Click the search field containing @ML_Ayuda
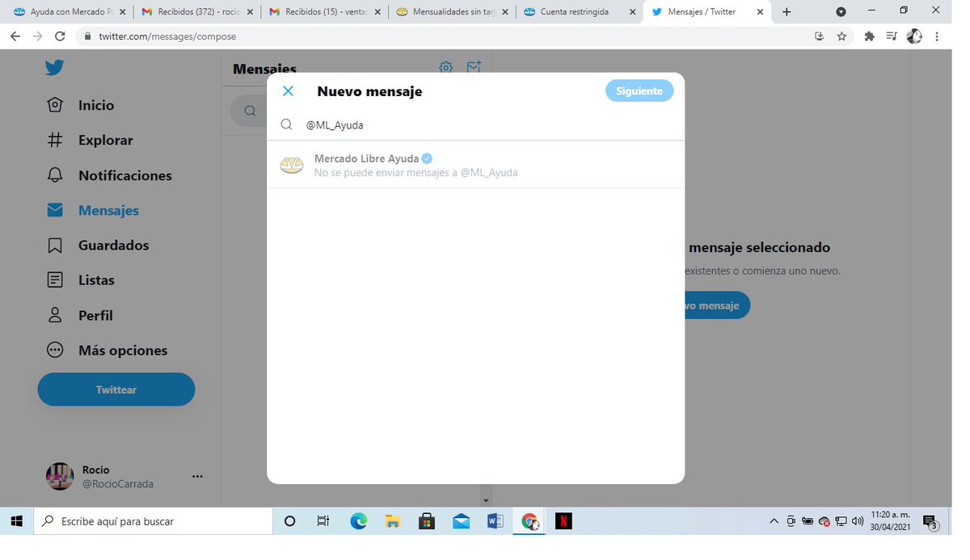The width and height of the screenshot is (970, 560). pyautogui.click(x=475, y=125)
